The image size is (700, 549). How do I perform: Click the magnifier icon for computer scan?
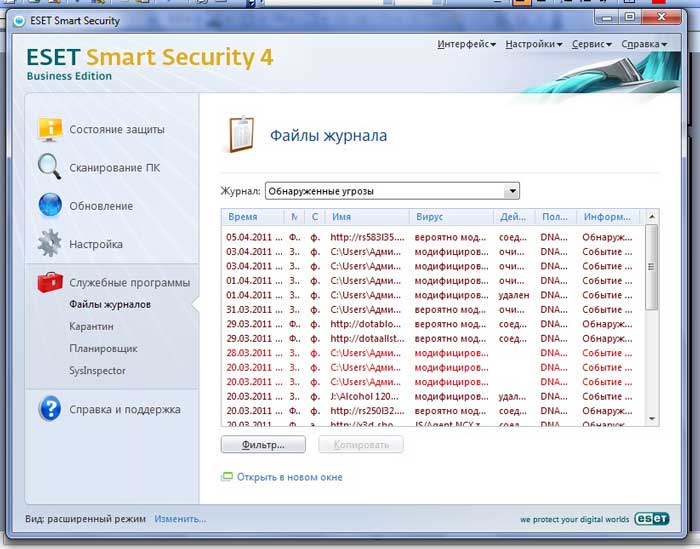click(49, 166)
